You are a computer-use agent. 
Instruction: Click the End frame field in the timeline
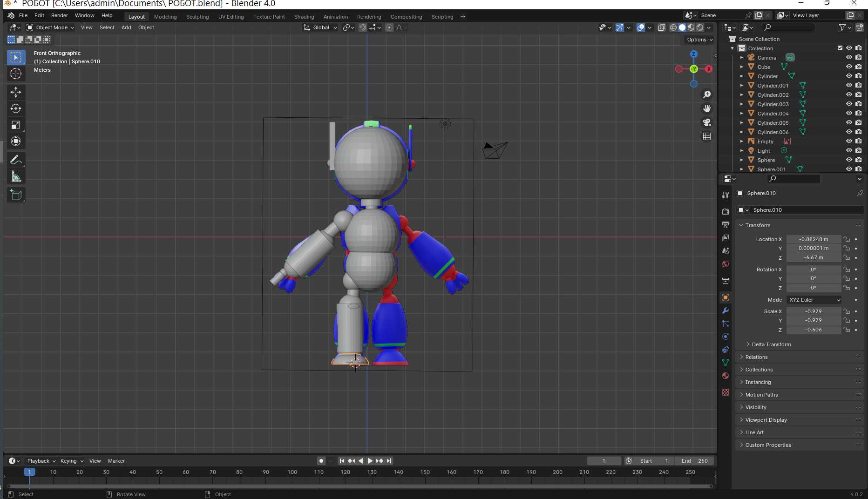pos(694,461)
